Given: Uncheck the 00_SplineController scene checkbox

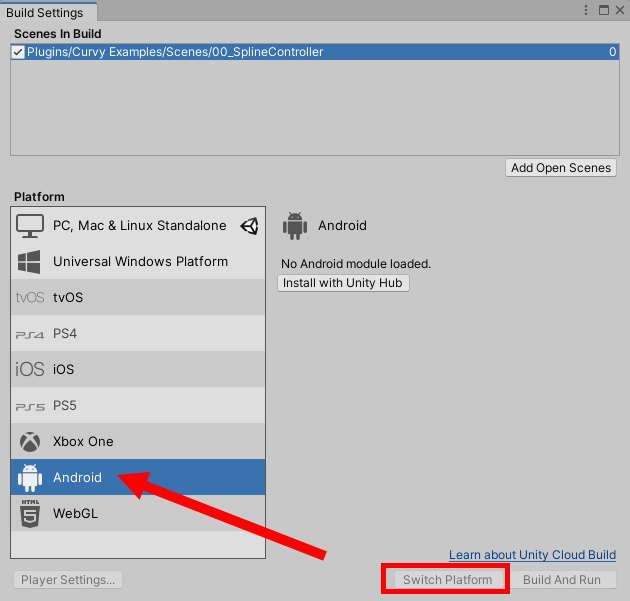Looking at the screenshot, I should click(x=18, y=52).
